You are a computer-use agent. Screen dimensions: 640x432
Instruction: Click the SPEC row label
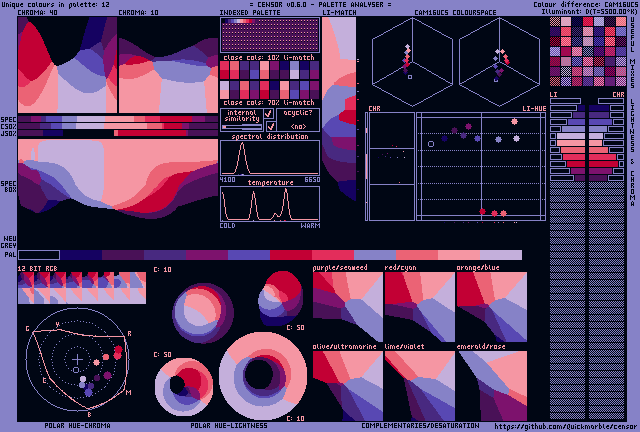tap(8, 120)
